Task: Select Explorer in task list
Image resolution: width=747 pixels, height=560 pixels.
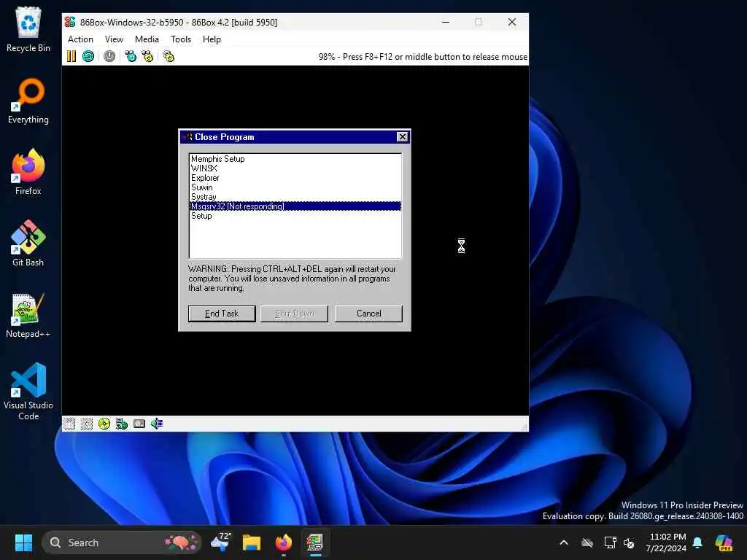Action: click(295, 178)
